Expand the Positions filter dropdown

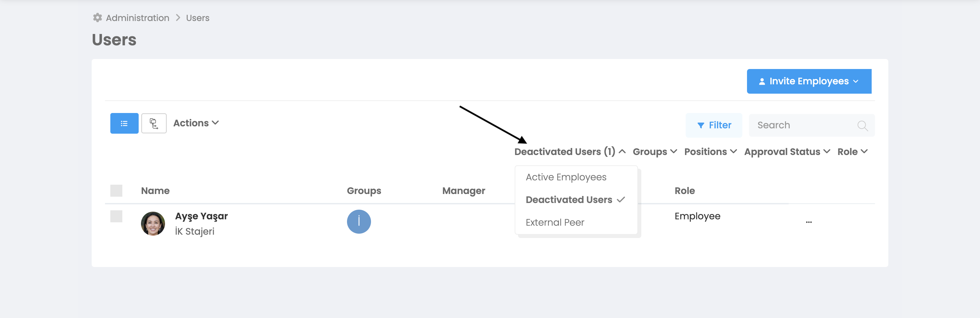(x=710, y=152)
